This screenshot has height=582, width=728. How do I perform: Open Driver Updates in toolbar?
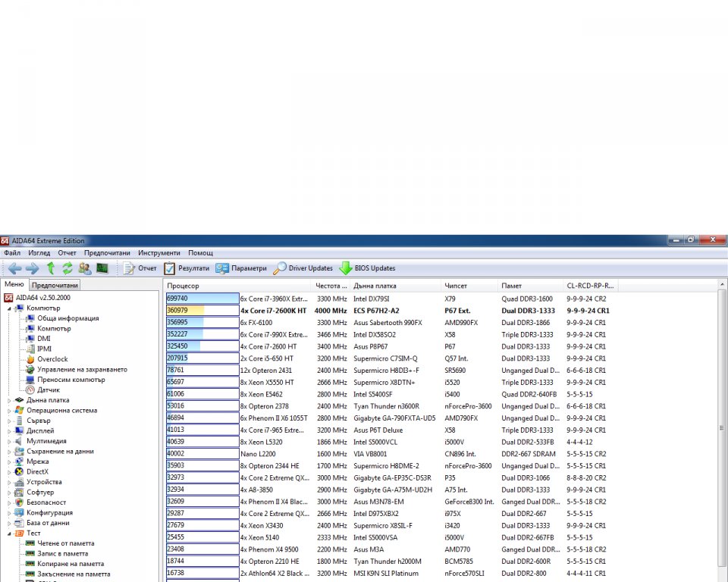(x=303, y=268)
